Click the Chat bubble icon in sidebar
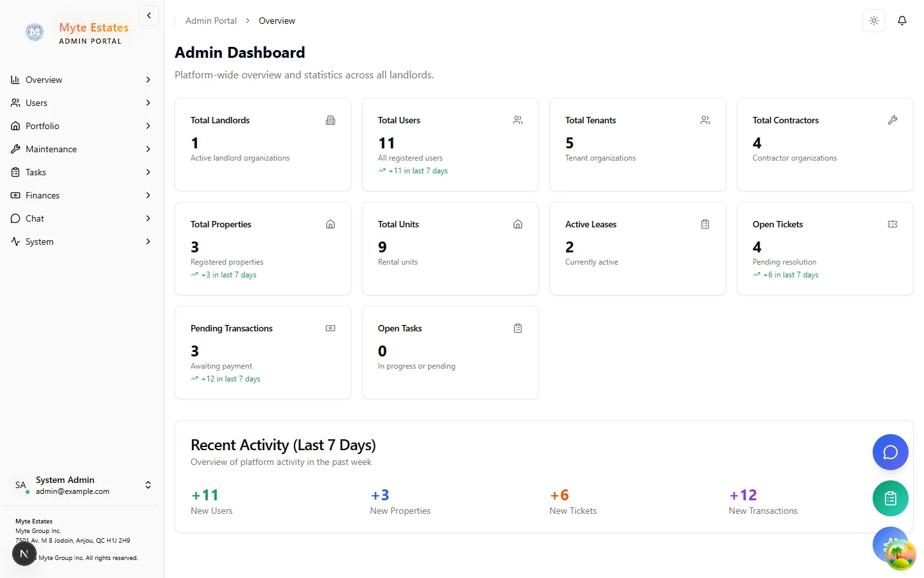924x578 pixels. pos(15,218)
